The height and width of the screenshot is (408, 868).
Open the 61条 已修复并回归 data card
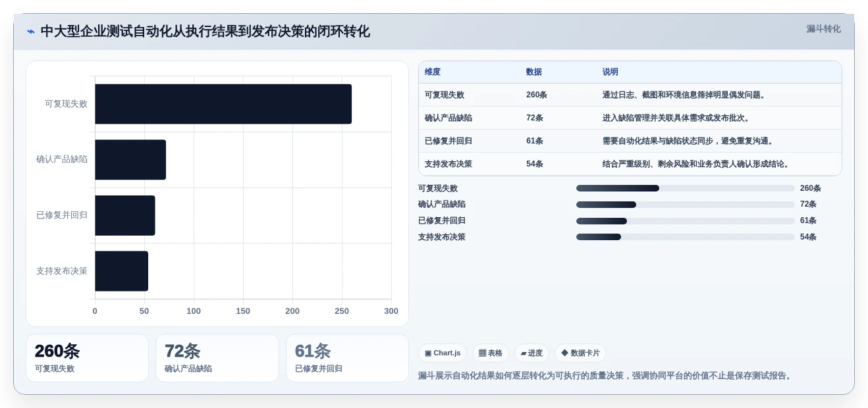347,358
